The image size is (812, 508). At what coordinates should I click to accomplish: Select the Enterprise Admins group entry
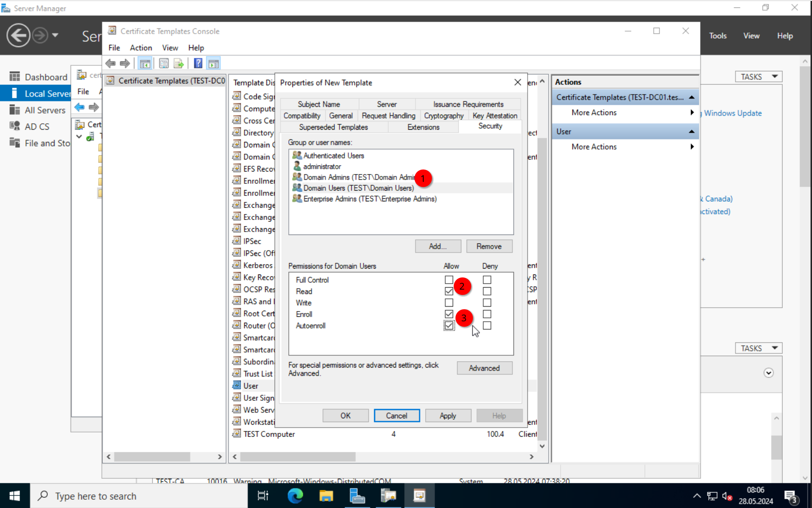[x=370, y=199]
